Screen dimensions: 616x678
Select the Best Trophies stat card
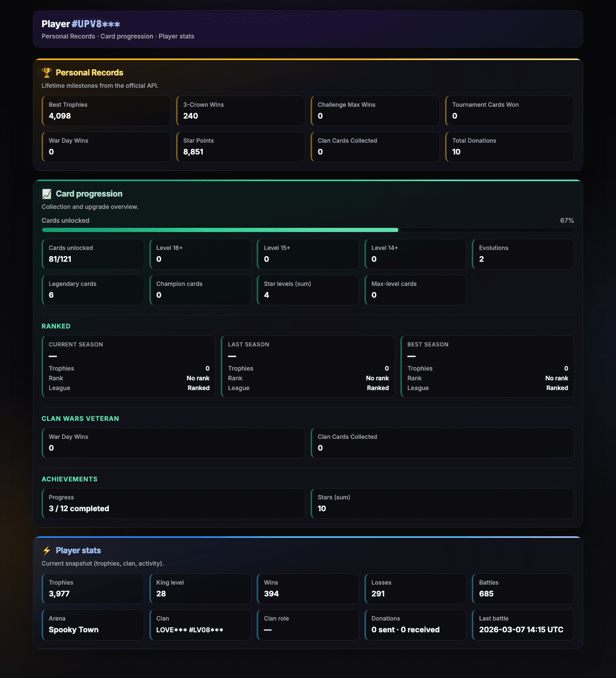[x=106, y=111]
